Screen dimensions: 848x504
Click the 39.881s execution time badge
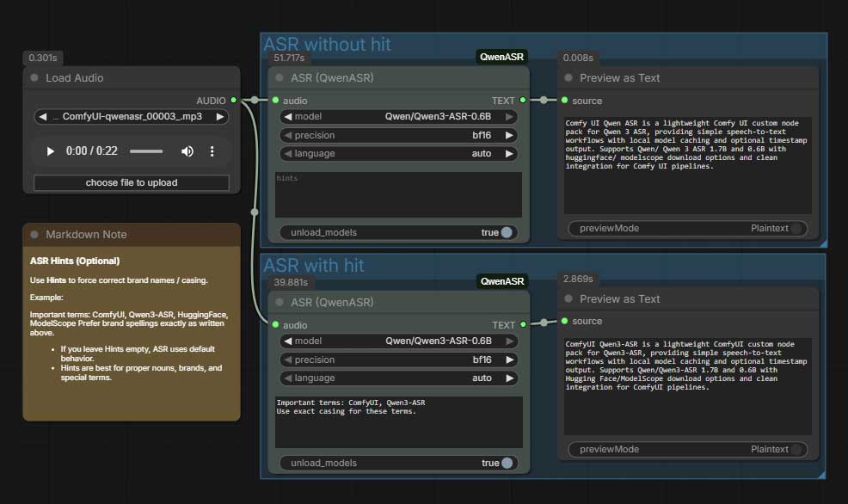tap(291, 282)
